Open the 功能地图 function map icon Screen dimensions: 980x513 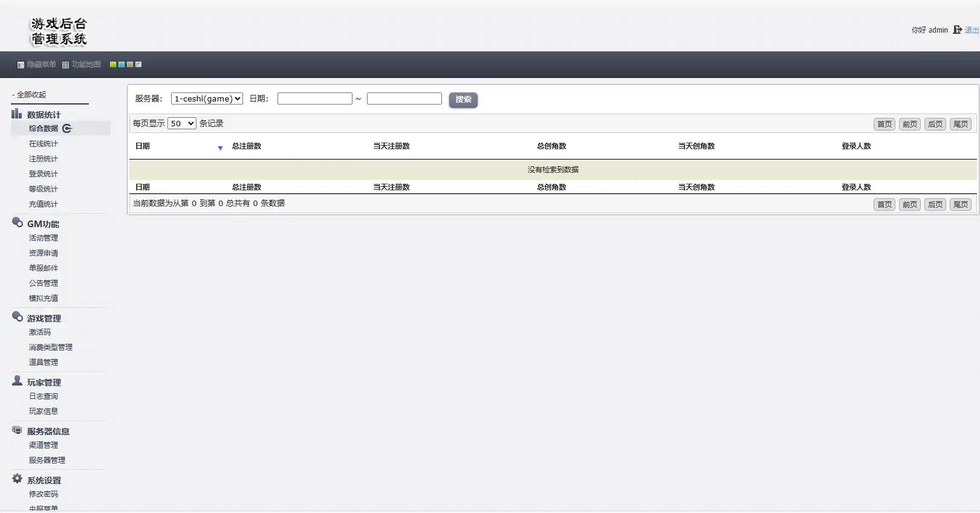[x=65, y=65]
